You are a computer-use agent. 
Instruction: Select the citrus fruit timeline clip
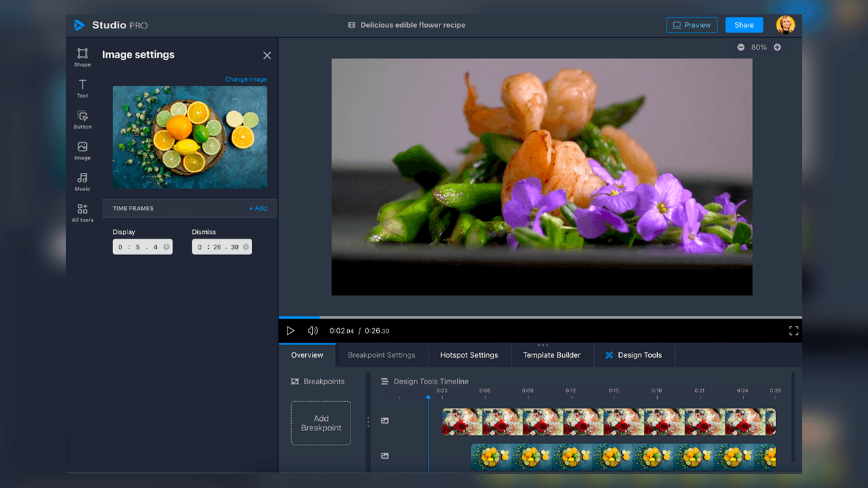click(623, 456)
